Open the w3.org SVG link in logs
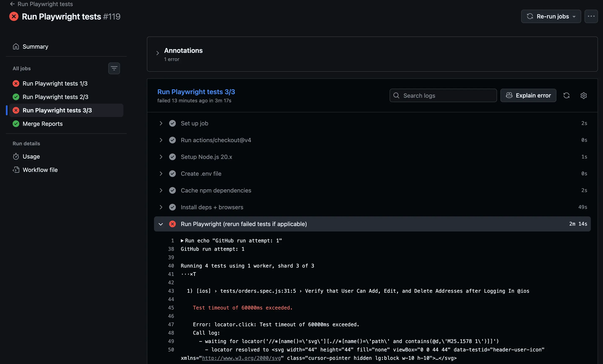Viewport: 603px width, 364px height. point(241,358)
